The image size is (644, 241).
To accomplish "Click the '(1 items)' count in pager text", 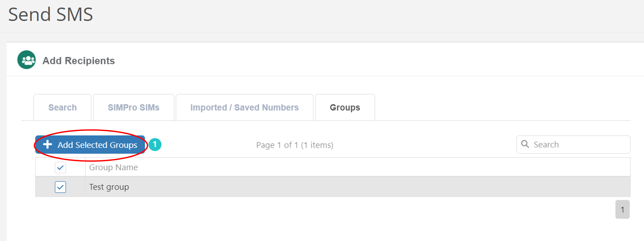I will pos(317,145).
